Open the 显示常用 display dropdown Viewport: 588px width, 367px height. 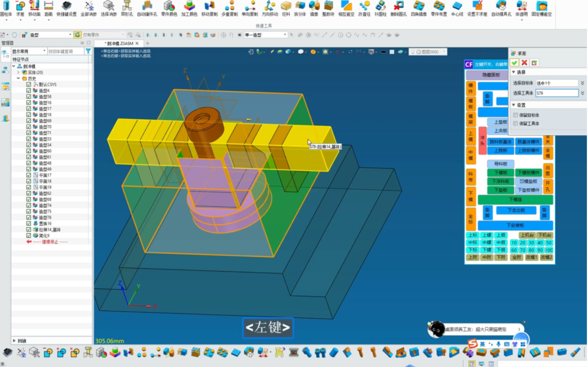[29, 51]
